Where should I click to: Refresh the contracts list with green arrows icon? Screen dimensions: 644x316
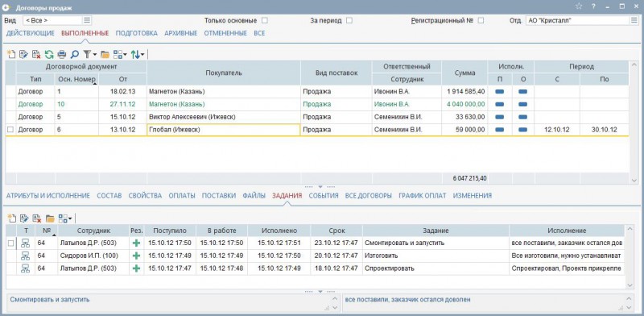pyautogui.click(x=49, y=54)
